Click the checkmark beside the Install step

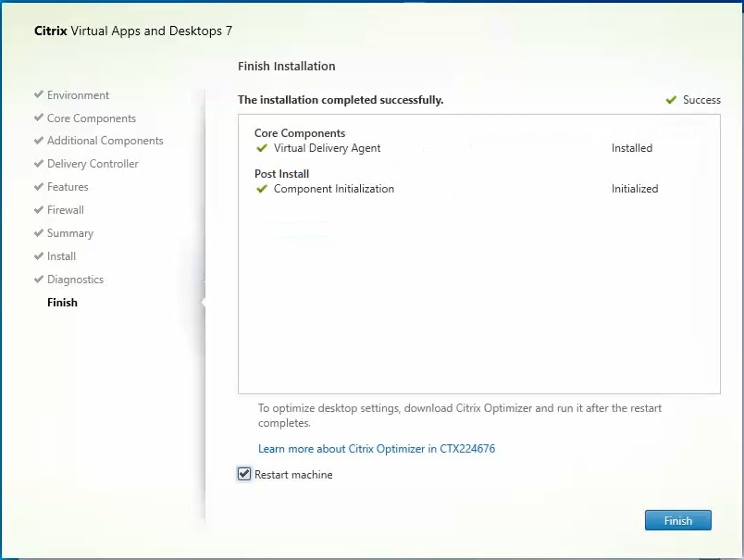point(37,256)
